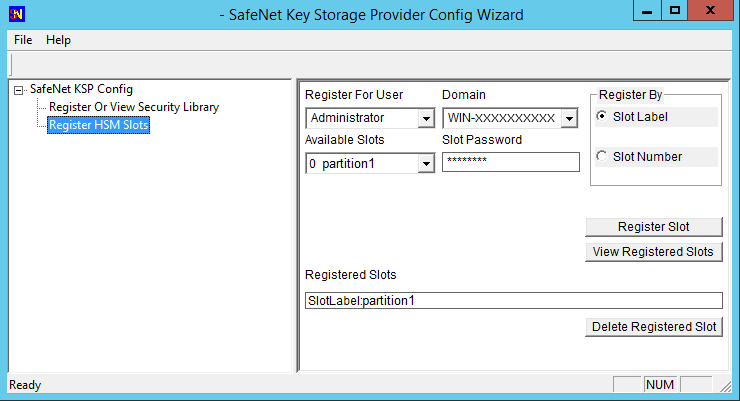This screenshot has width=740, height=401.
Task: Expand the Available Slots dropdown
Action: click(x=425, y=163)
